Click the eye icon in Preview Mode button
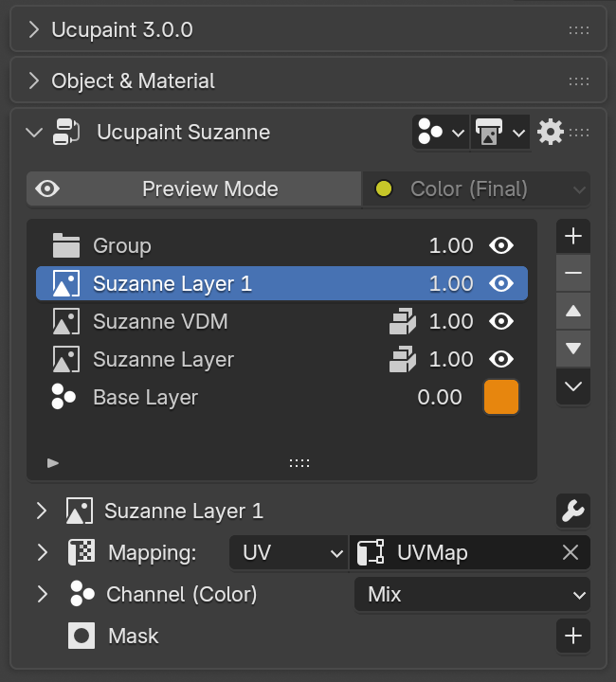This screenshot has height=682, width=616. point(47,188)
